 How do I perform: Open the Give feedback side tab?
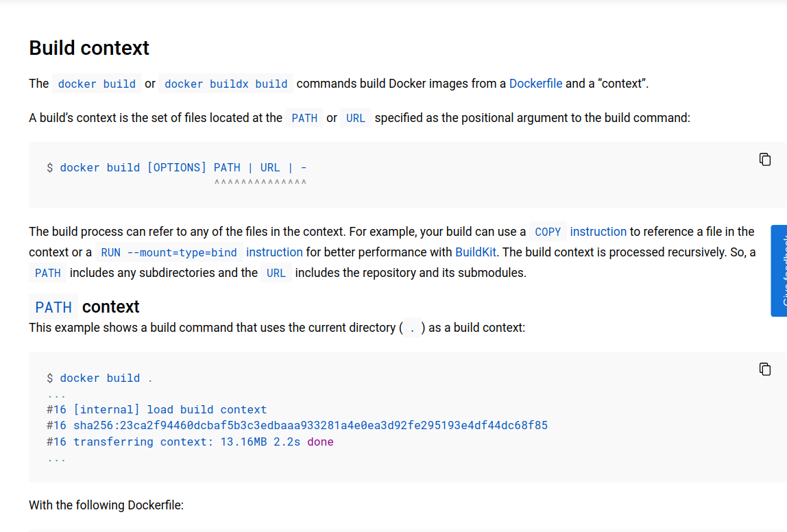779,271
